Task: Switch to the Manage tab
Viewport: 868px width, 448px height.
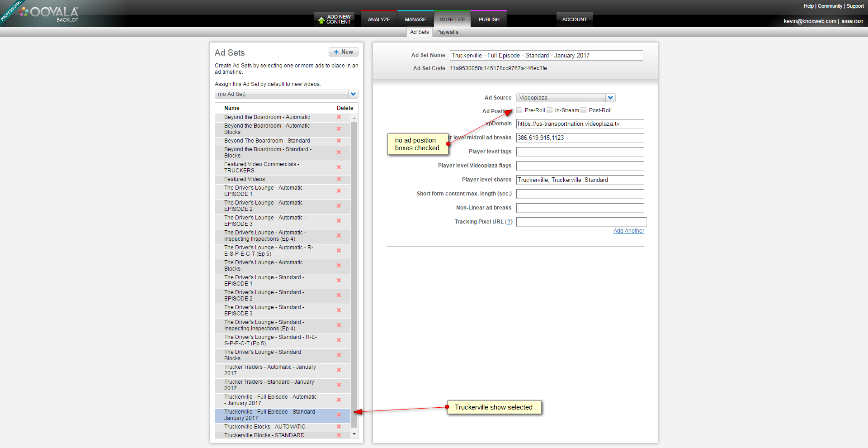Action: click(415, 19)
